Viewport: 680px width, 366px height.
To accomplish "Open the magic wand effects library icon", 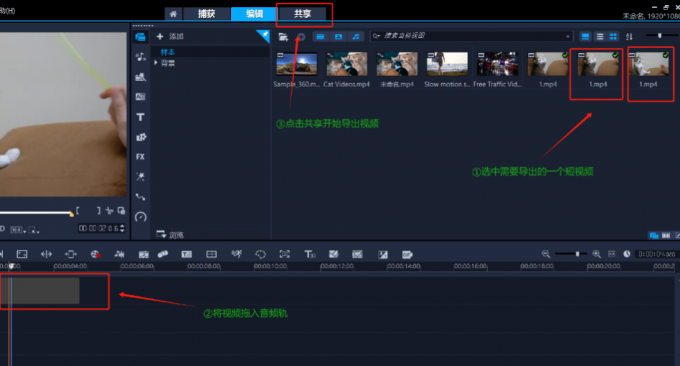I will [x=140, y=176].
